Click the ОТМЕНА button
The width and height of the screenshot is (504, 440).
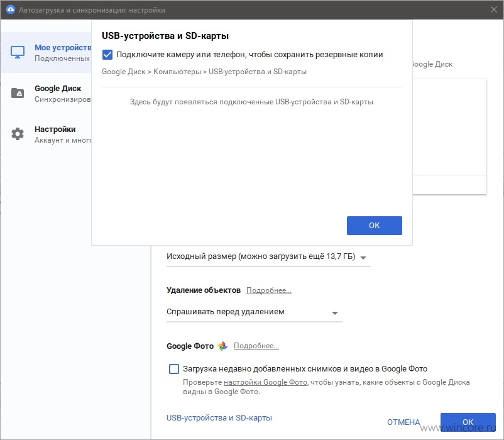(x=403, y=422)
